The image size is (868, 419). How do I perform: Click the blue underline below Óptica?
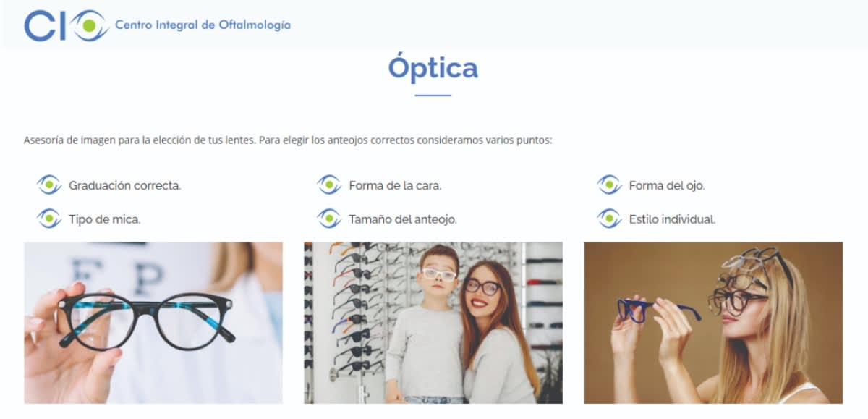pos(433,96)
